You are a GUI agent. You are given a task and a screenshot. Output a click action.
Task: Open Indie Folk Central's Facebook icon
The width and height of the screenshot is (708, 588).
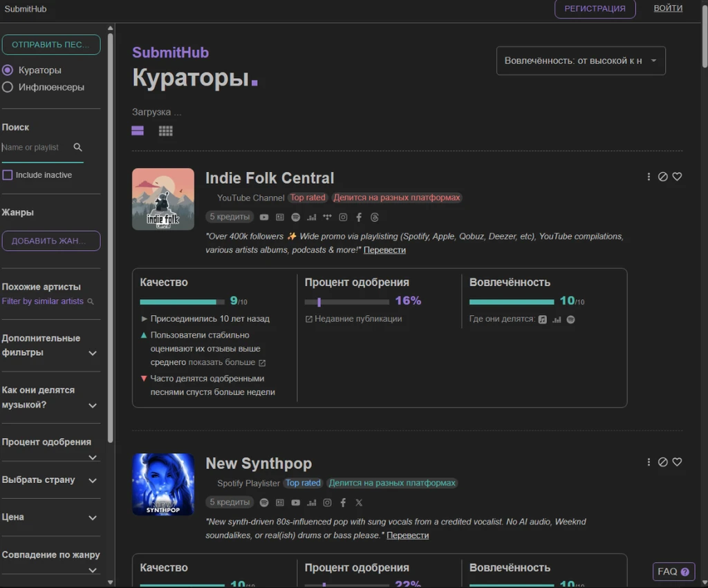coord(359,217)
